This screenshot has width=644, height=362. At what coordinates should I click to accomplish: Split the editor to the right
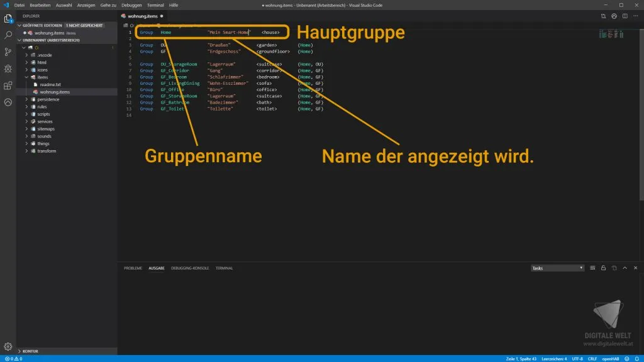click(x=625, y=16)
